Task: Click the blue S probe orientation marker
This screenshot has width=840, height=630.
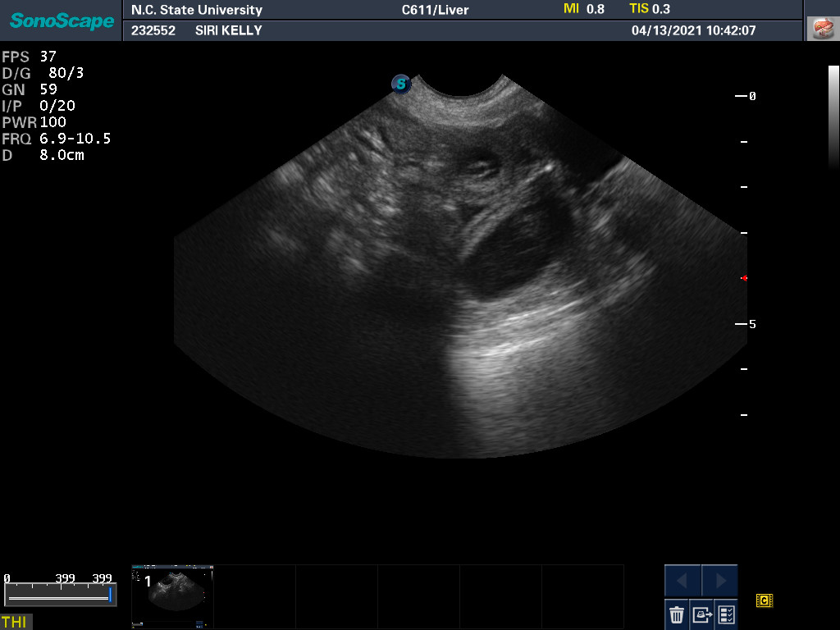Action: [x=400, y=84]
